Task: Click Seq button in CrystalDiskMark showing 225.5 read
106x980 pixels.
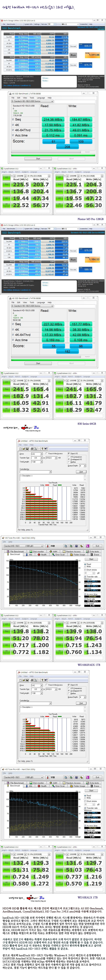Action: 6,184
